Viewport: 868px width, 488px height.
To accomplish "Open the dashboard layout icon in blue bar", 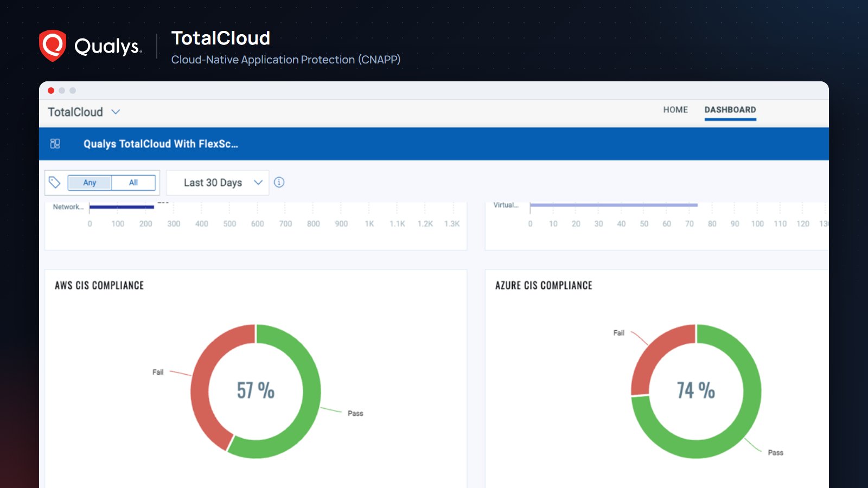I will click(x=55, y=144).
